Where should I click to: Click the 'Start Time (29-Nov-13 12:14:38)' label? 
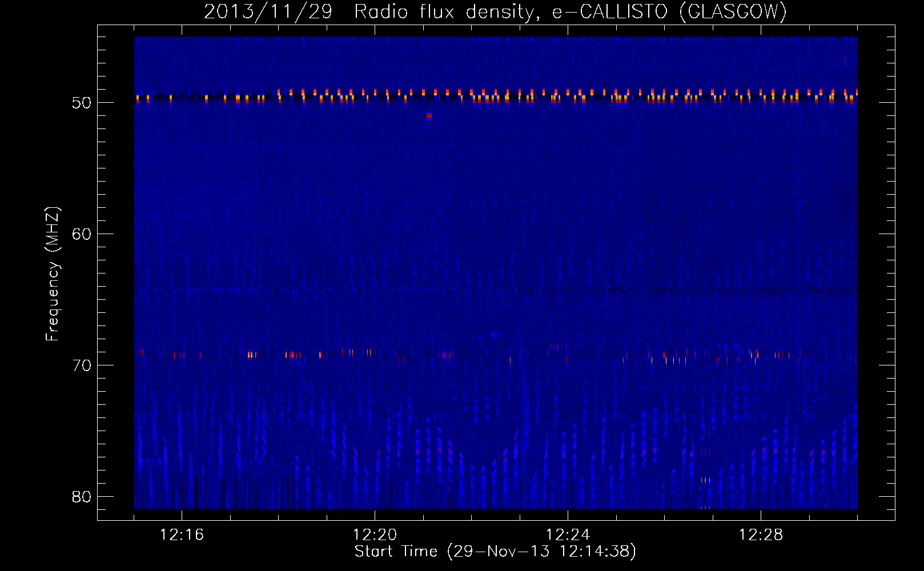(x=495, y=552)
